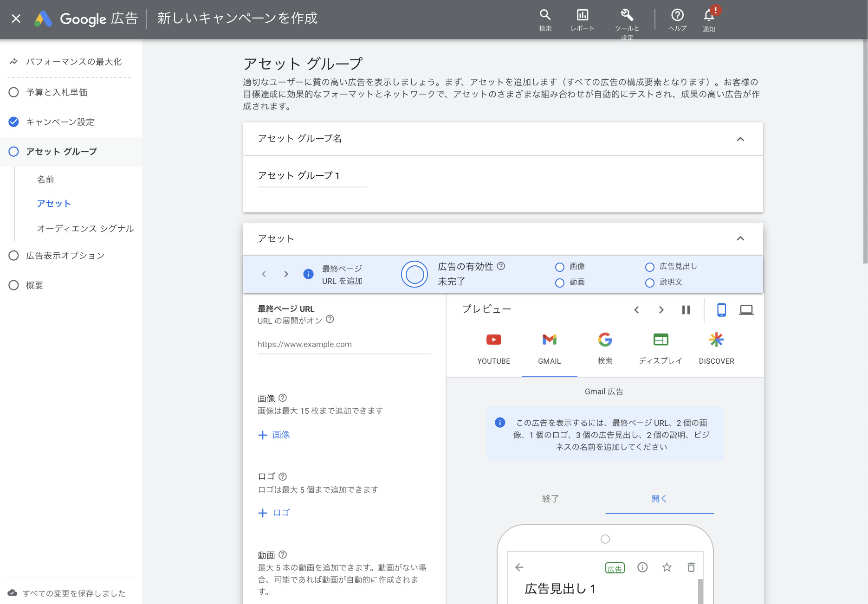This screenshot has height=604, width=868.
Task: Click the 最終ページ URL input field
Action: point(343,344)
